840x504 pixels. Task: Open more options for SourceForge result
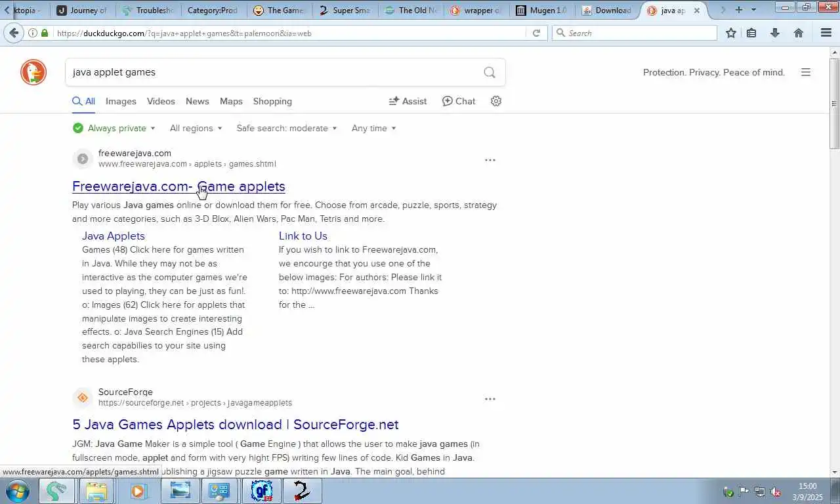[490, 399]
